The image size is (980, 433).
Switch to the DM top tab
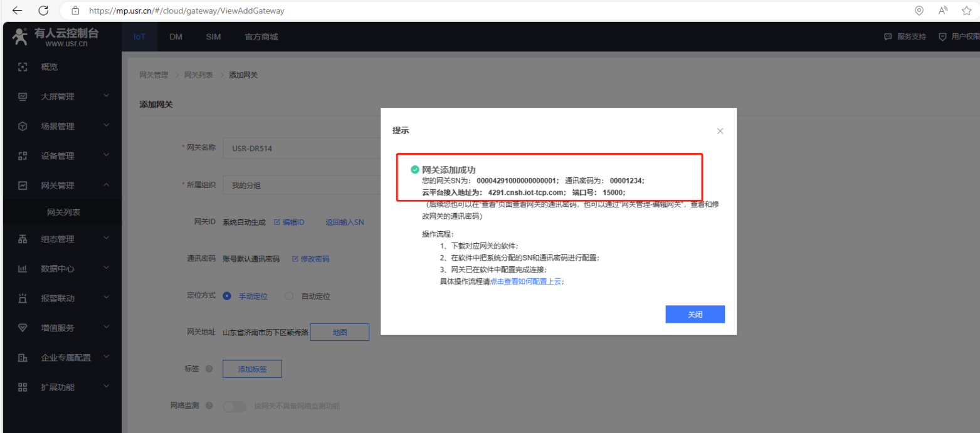[176, 37]
